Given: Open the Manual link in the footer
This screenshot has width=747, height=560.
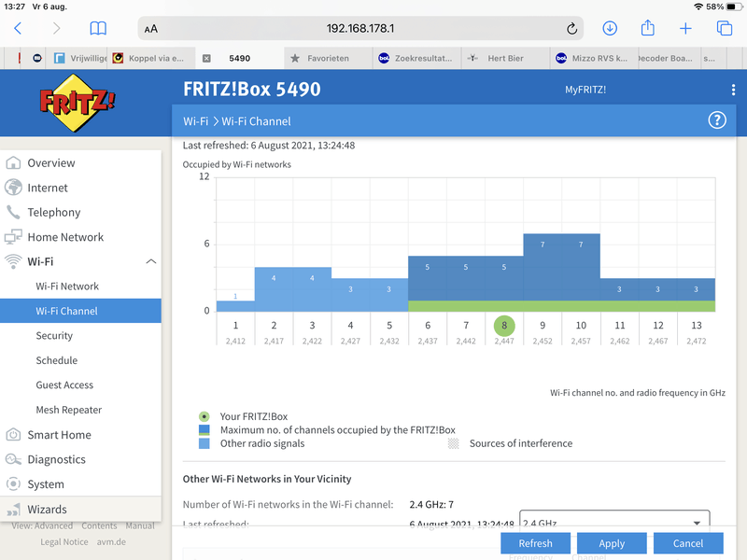Looking at the screenshot, I should coord(140,525).
